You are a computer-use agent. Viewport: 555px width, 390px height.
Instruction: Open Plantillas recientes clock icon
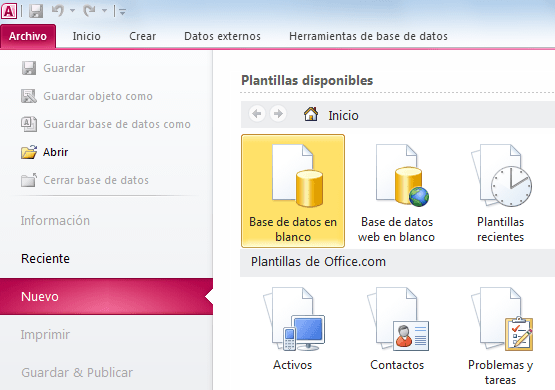click(x=502, y=175)
